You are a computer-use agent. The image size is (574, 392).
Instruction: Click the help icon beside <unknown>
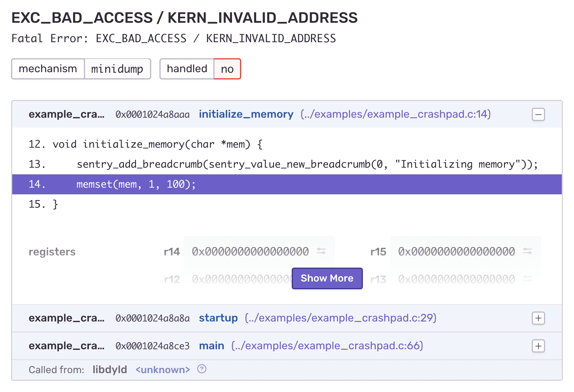coord(202,369)
